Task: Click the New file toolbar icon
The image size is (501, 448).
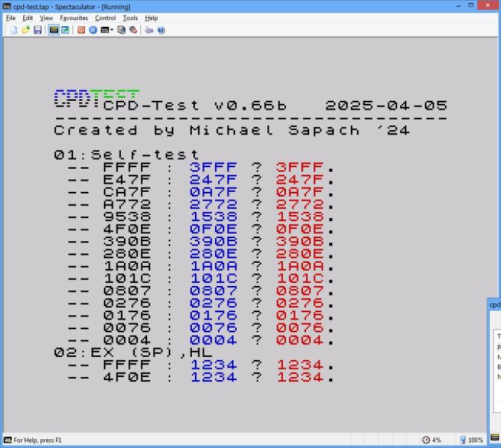Action: (13, 30)
